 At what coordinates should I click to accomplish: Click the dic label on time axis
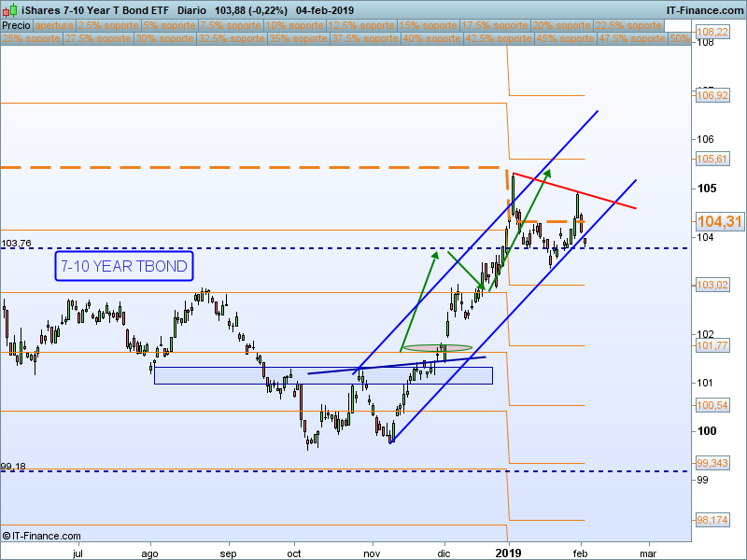tap(444, 553)
